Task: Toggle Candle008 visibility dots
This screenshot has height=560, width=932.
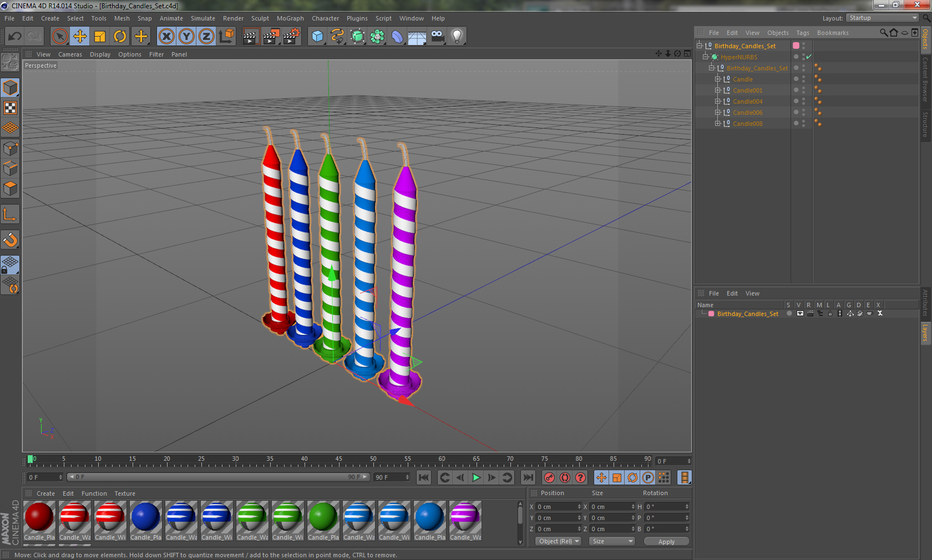Action: pyautogui.click(x=803, y=124)
